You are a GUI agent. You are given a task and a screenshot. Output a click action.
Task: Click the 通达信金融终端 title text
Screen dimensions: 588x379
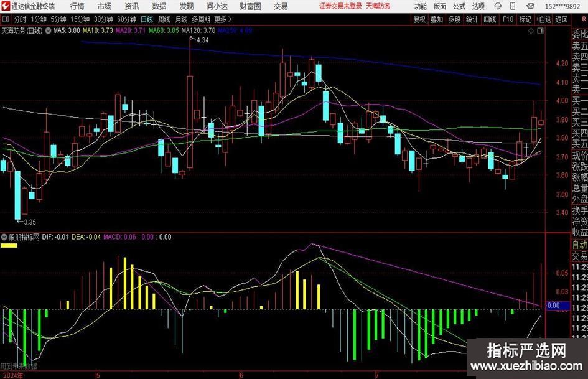click(33, 6)
